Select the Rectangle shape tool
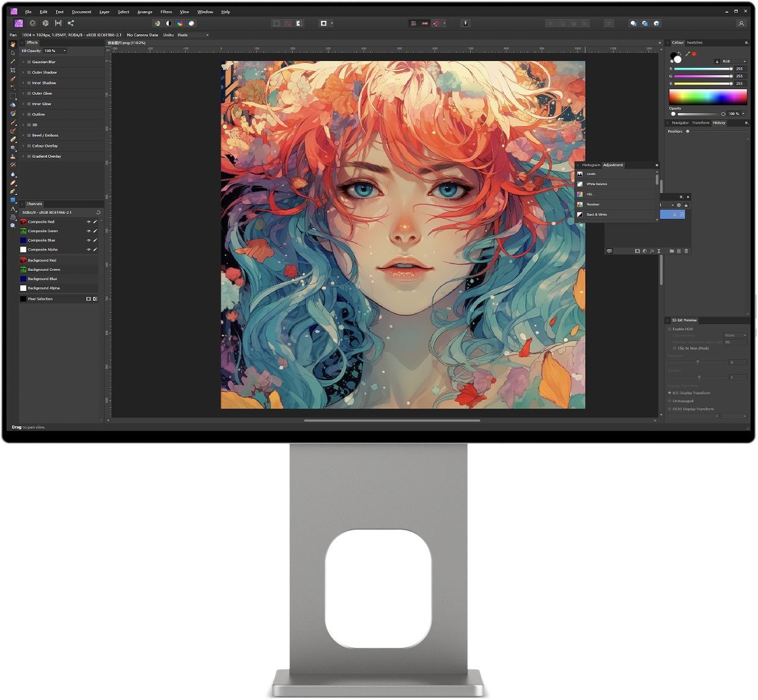Image resolution: width=758 pixels, height=700 pixels. [x=13, y=200]
